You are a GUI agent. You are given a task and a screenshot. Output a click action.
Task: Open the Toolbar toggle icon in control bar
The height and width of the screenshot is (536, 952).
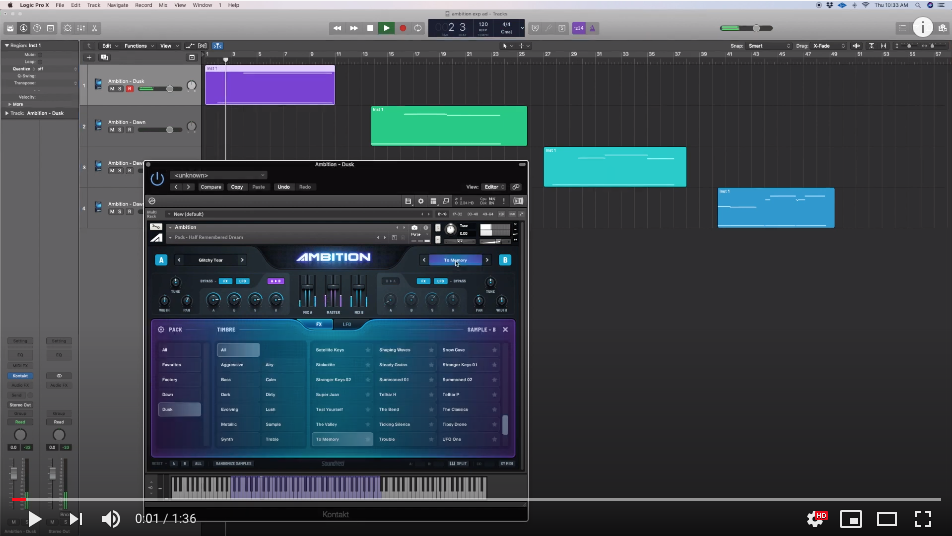[50, 28]
